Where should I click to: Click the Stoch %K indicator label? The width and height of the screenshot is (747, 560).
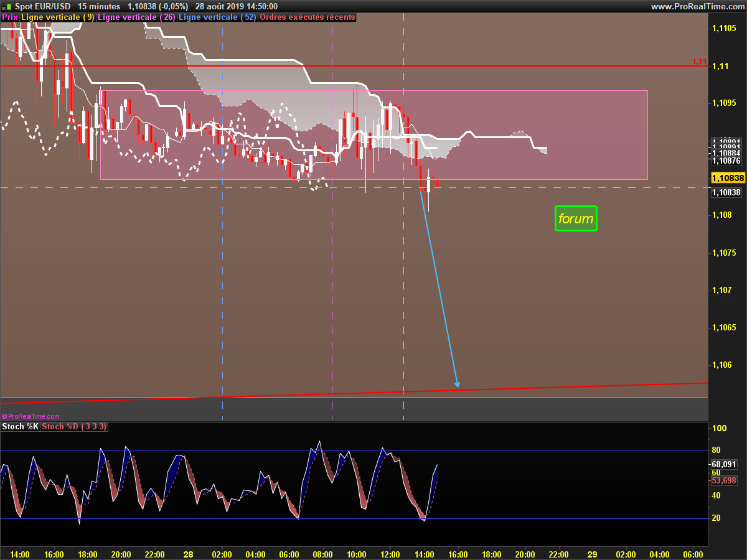[x=21, y=426]
